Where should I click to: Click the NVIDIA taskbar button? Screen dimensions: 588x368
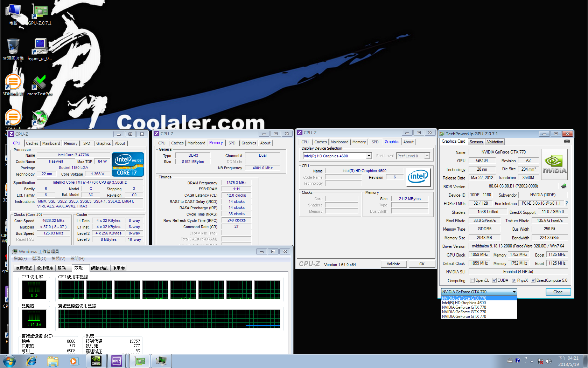96,361
